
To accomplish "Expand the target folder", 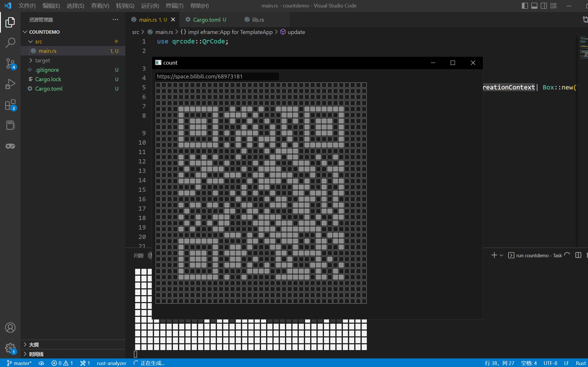I will tap(73, 60).
